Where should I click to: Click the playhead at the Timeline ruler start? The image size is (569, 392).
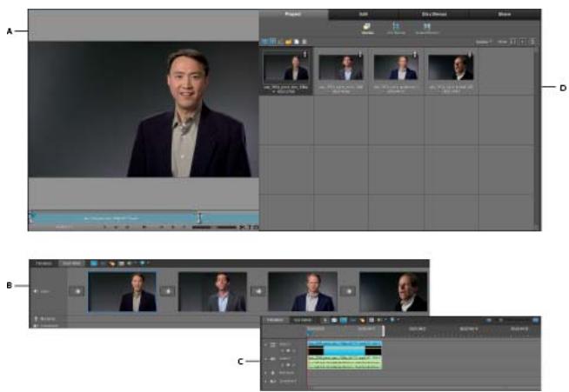click(311, 332)
